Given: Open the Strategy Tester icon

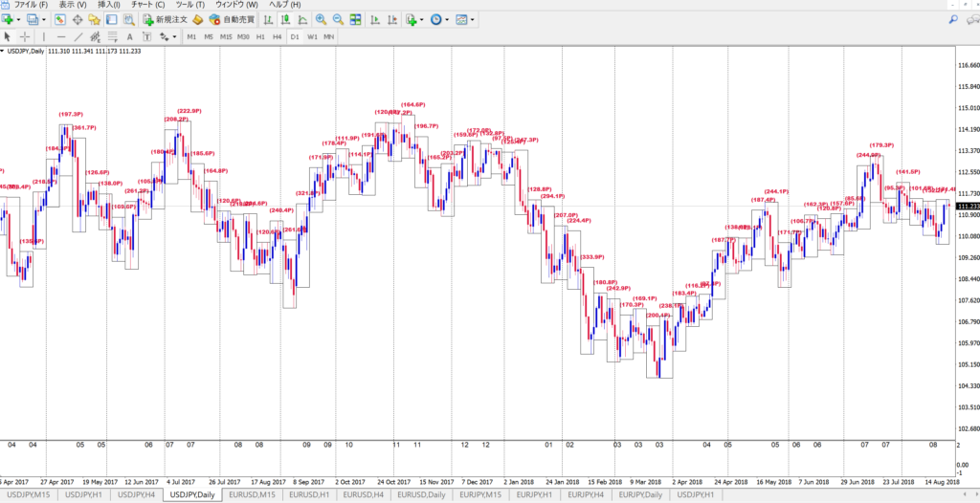Looking at the screenshot, I should pos(129,19).
